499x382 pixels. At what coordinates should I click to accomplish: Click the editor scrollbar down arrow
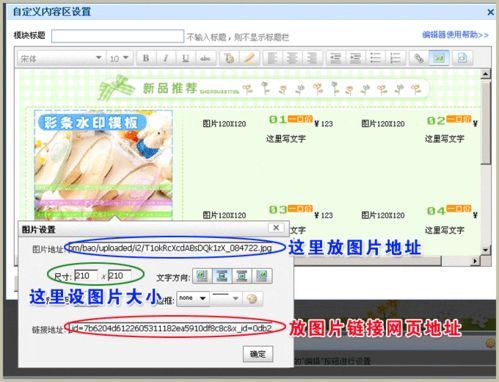click(486, 250)
